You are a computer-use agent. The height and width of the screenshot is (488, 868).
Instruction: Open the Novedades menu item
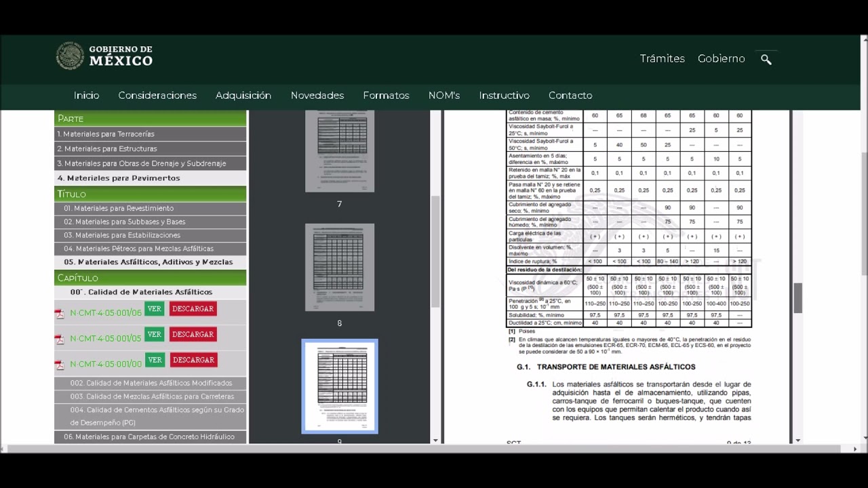click(317, 96)
